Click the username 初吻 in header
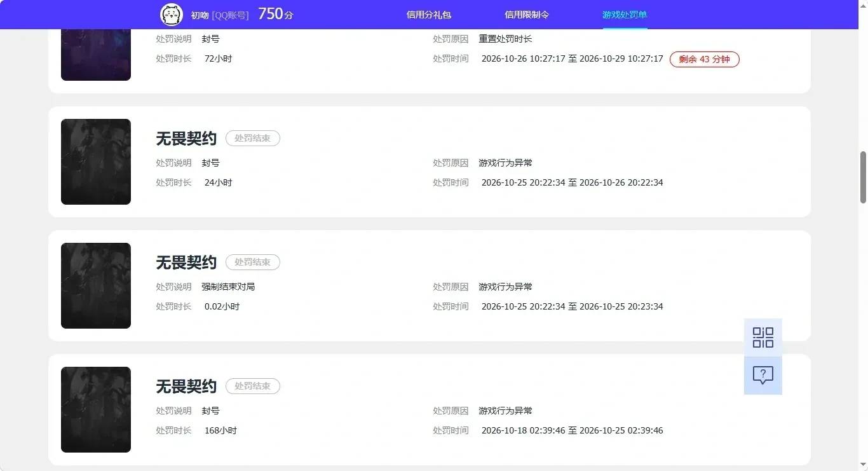 coord(200,15)
